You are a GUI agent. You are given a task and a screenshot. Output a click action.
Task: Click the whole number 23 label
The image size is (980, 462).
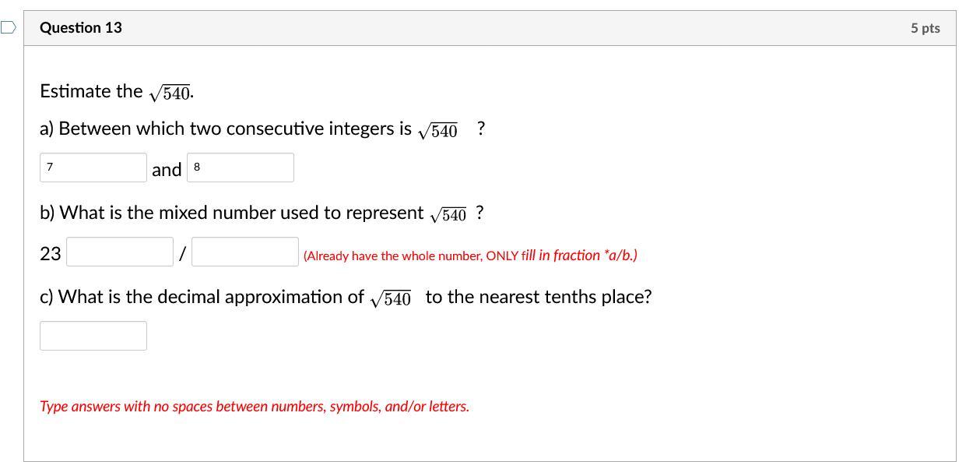point(51,254)
